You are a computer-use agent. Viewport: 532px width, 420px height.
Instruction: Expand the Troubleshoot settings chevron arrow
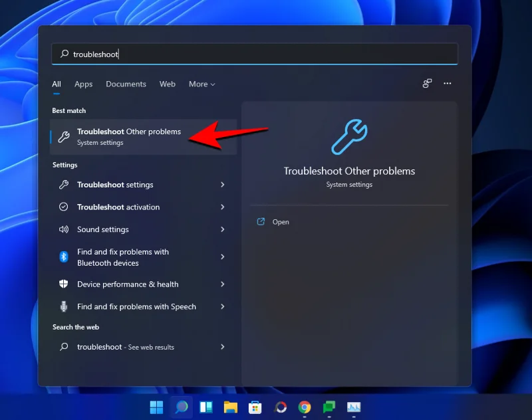[222, 185]
